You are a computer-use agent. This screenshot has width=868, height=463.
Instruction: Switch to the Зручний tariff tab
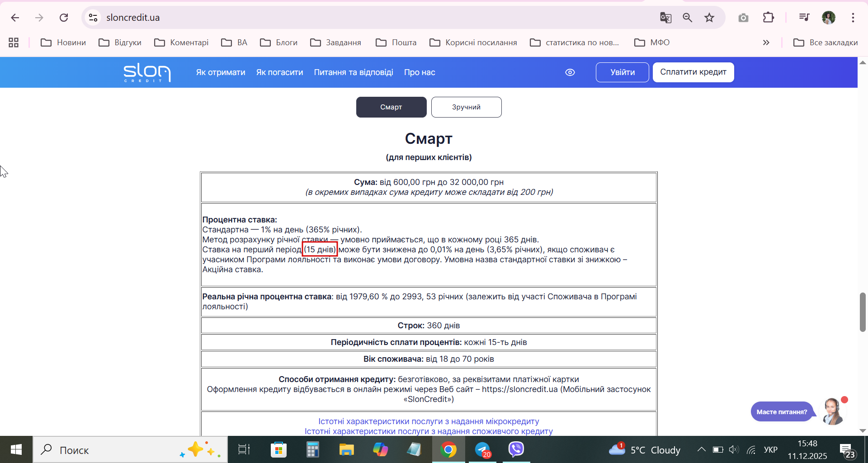tap(466, 107)
